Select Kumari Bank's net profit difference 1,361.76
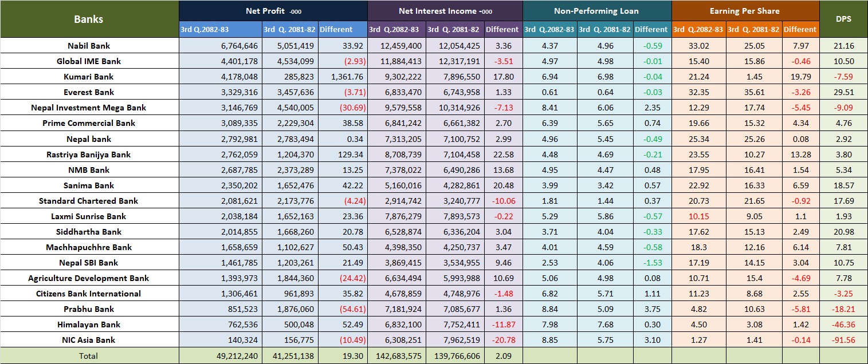This screenshot has height=364, width=868. (342, 77)
